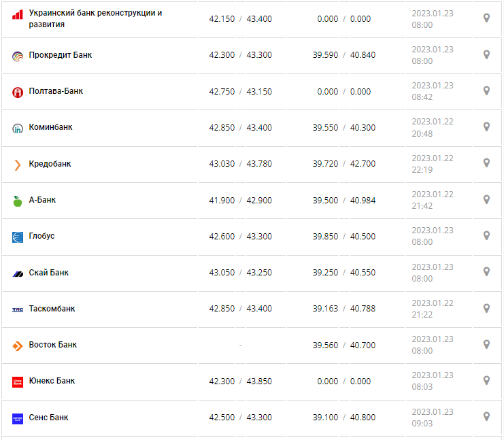Open the Прокредит Банк link
This screenshot has height=440, width=504.
(60, 55)
